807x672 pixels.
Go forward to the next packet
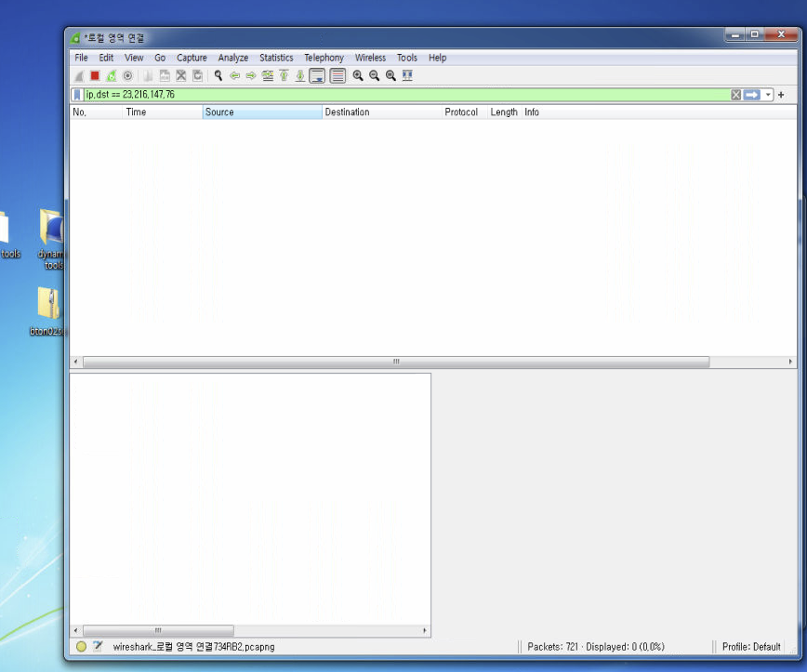251,76
